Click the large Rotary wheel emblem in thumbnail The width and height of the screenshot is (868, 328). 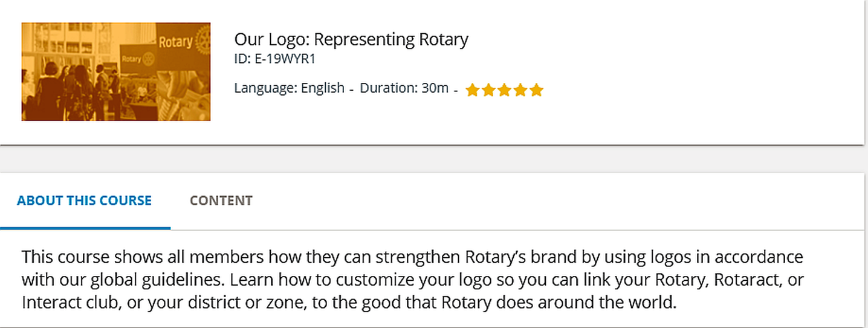[x=201, y=41]
